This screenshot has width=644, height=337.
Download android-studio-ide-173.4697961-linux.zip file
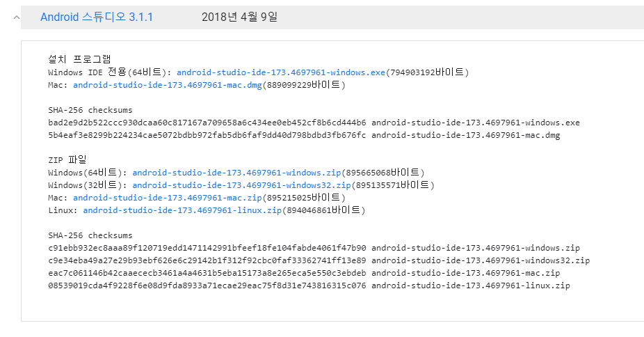click(182, 210)
